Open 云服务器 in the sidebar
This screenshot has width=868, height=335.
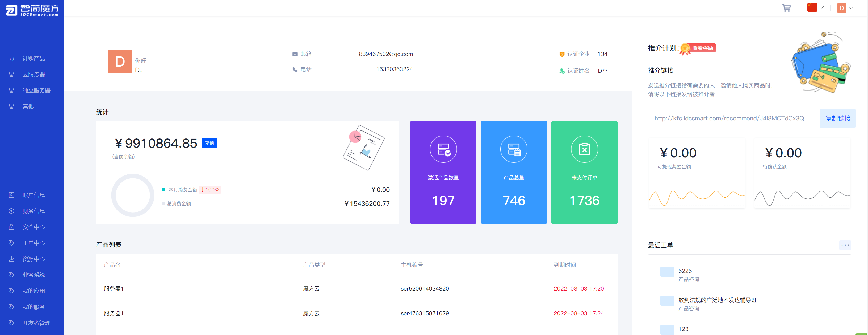(33, 75)
